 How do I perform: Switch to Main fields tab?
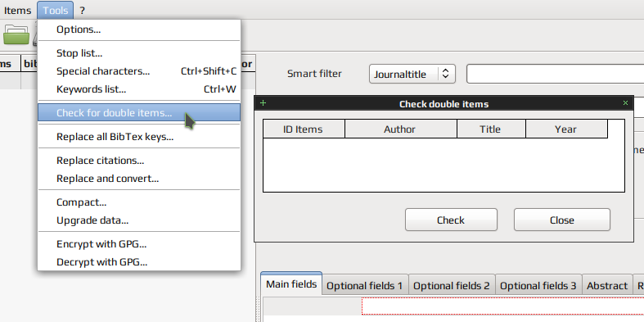point(291,283)
